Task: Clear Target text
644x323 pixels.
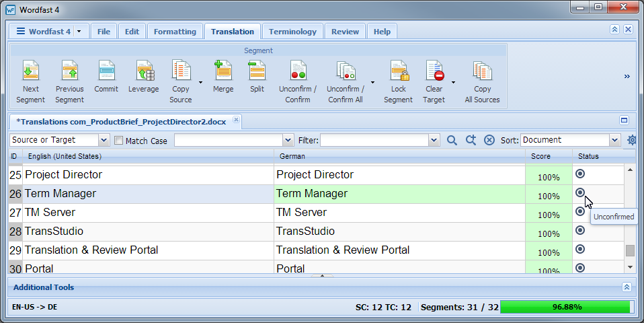Action: click(x=434, y=81)
